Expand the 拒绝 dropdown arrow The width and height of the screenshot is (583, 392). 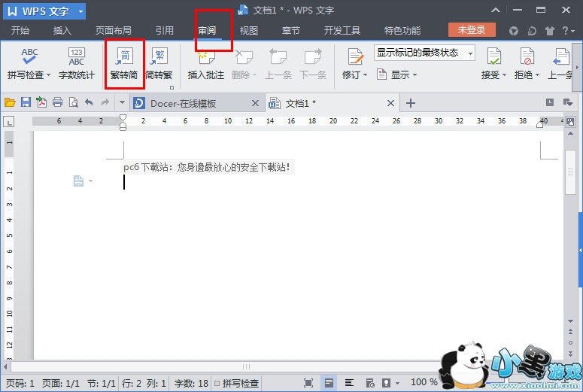click(x=538, y=75)
